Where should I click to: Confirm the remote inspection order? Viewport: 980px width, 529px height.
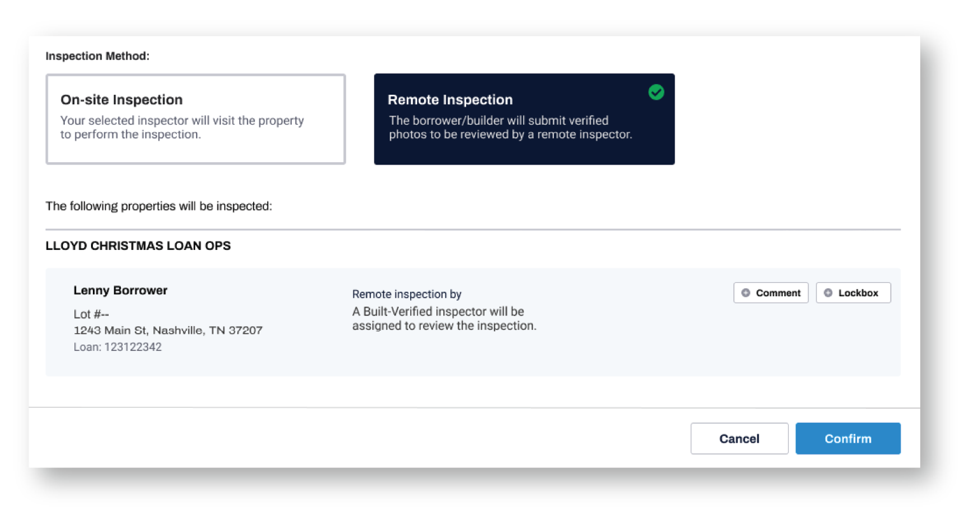point(848,439)
